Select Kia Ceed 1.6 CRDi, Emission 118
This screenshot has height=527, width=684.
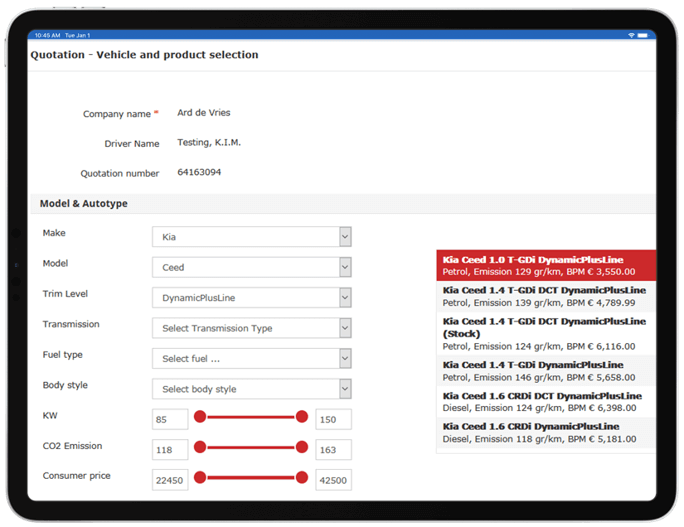(546, 433)
